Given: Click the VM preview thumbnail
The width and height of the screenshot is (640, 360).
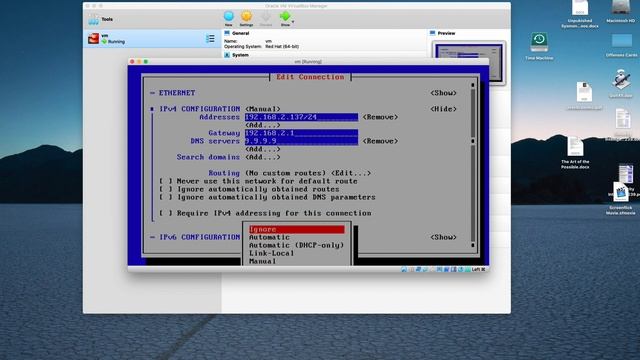Looking at the screenshot, I should pyautogui.click(x=469, y=62).
